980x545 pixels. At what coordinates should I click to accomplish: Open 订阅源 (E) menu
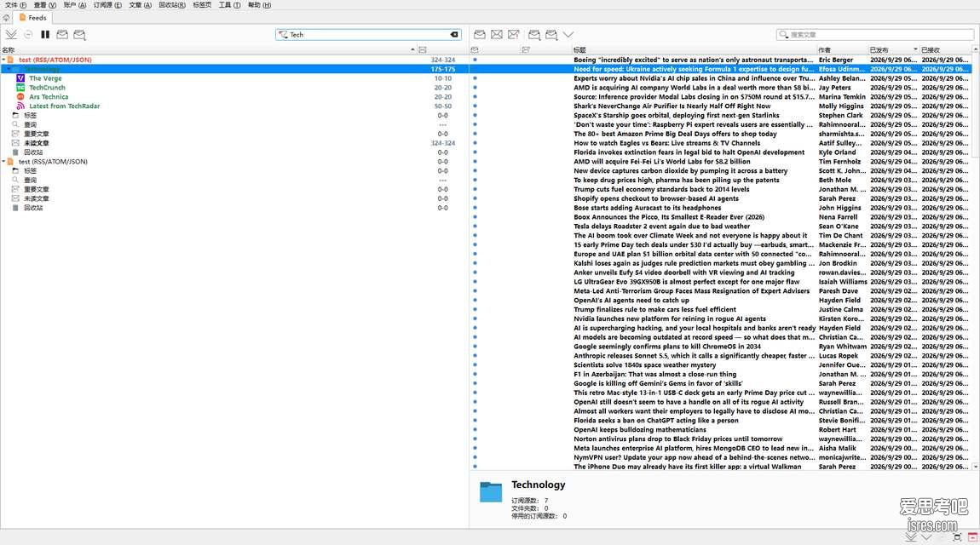point(107,5)
